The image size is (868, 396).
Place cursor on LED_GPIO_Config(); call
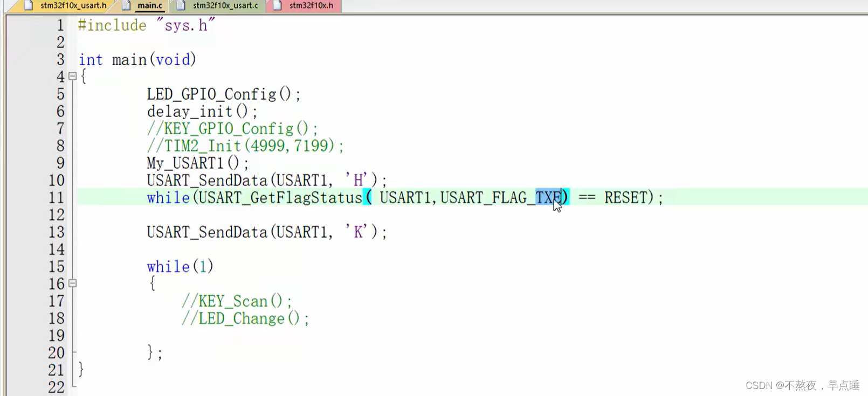pyautogui.click(x=224, y=94)
